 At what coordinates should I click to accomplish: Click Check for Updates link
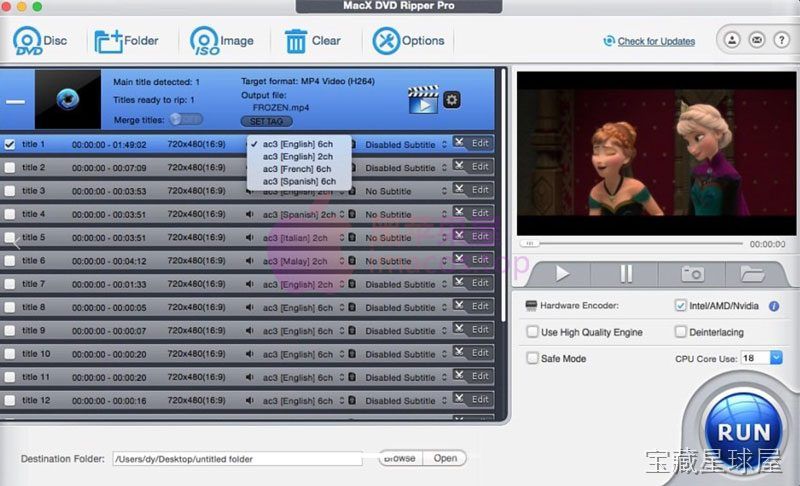(x=656, y=41)
